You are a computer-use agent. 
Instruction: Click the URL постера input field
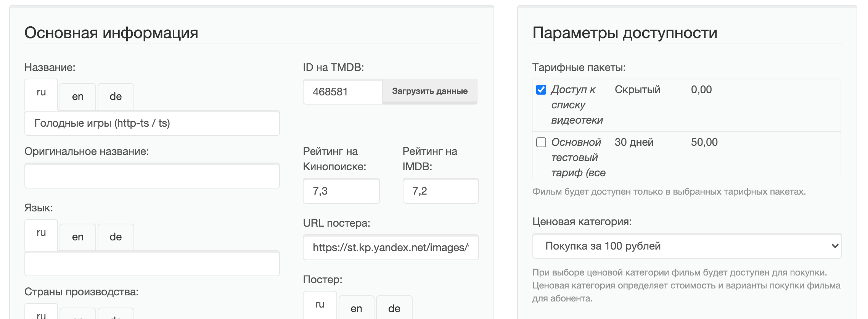coord(391,247)
